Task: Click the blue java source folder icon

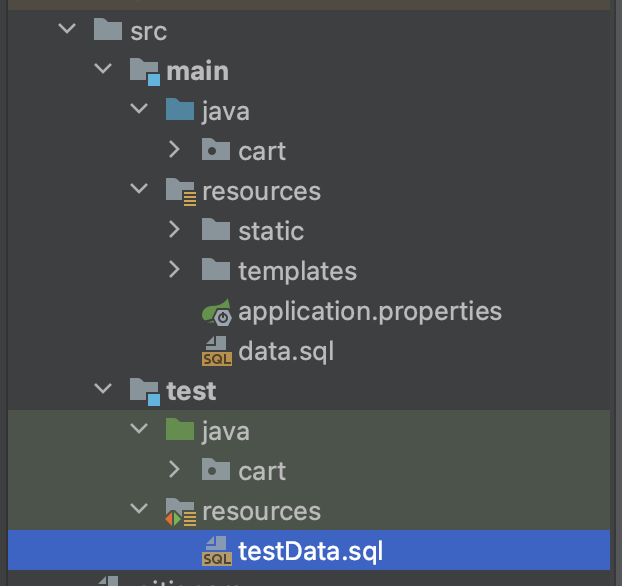Action: coord(180,109)
